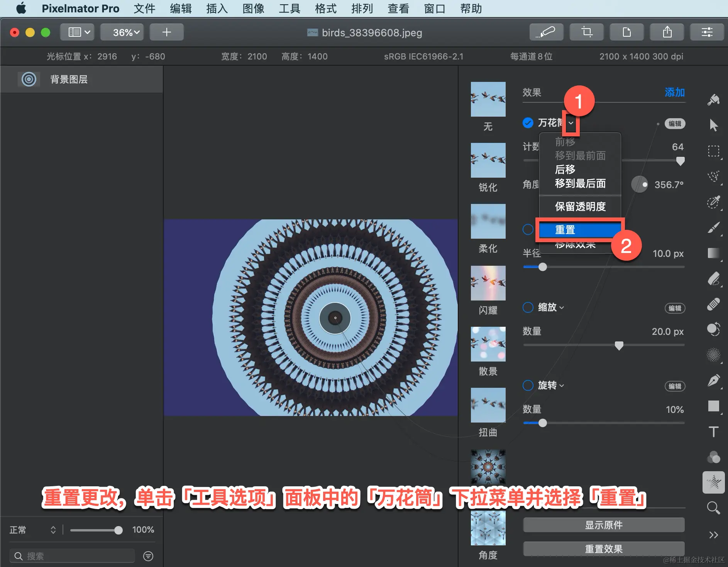Click the 角度 angle dial

(640, 184)
